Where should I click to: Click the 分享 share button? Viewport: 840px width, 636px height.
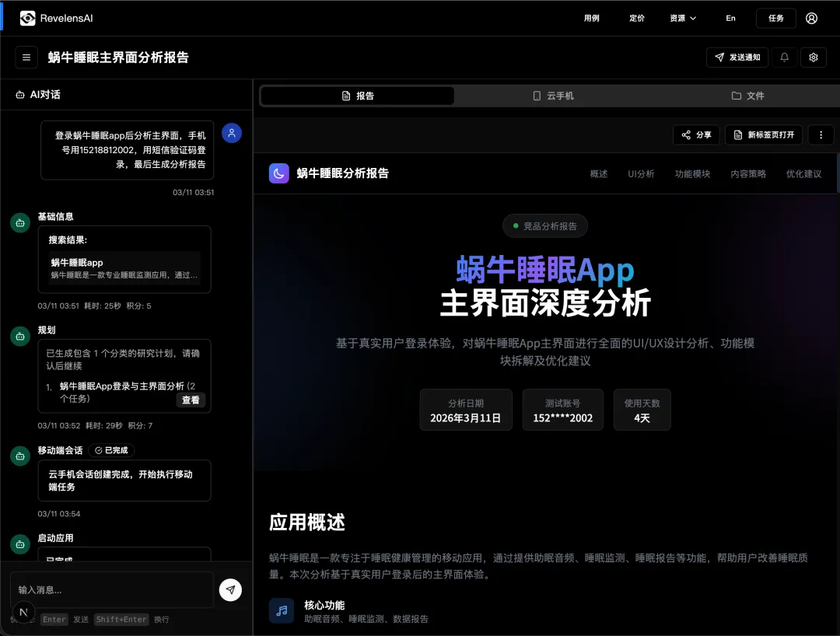696,135
